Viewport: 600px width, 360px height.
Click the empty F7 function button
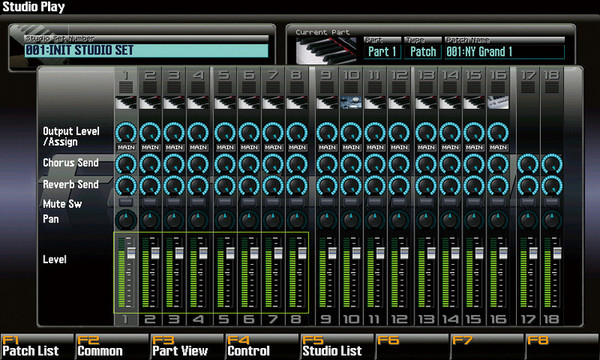coord(487,347)
